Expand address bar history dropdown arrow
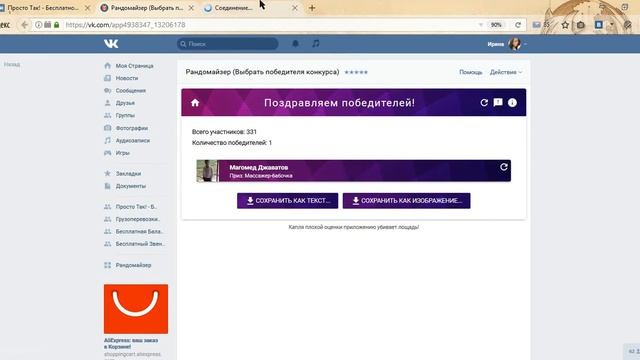Screen dimensions: 640x360 (x=480, y=25)
